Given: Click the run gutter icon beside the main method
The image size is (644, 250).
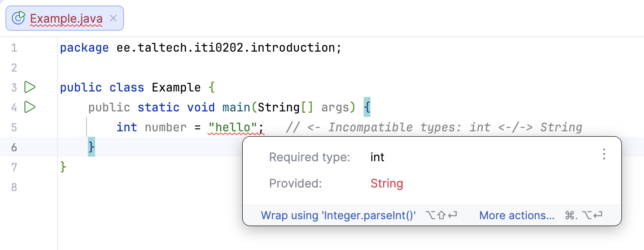Looking at the screenshot, I should pyautogui.click(x=30, y=107).
